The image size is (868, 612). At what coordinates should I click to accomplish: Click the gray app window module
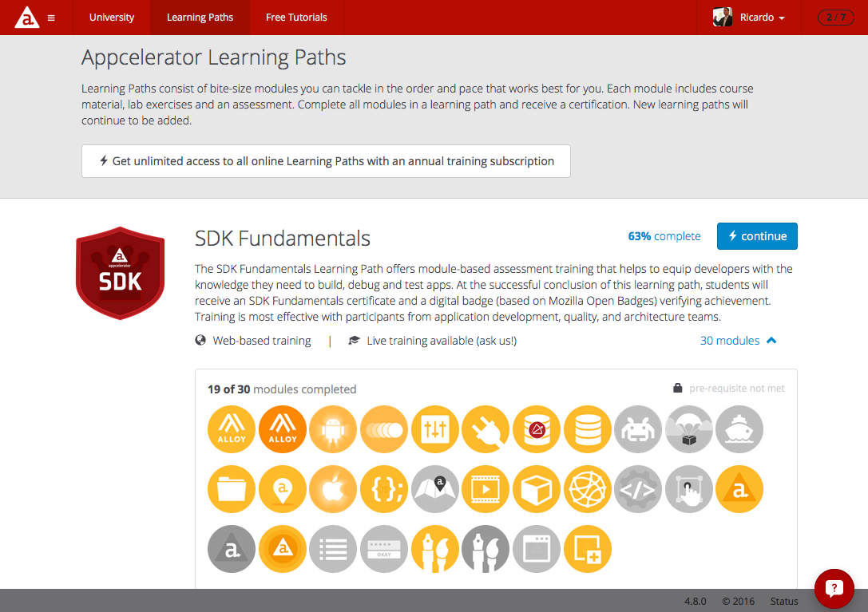tap(537, 549)
